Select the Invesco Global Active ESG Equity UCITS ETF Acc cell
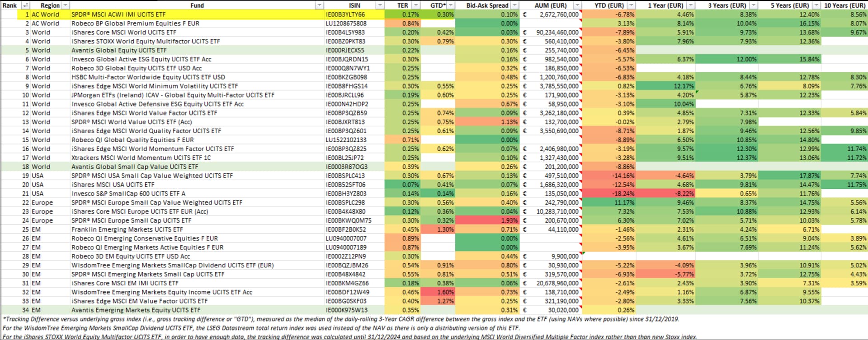Viewport: 868px width, 340px height. (x=197, y=59)
